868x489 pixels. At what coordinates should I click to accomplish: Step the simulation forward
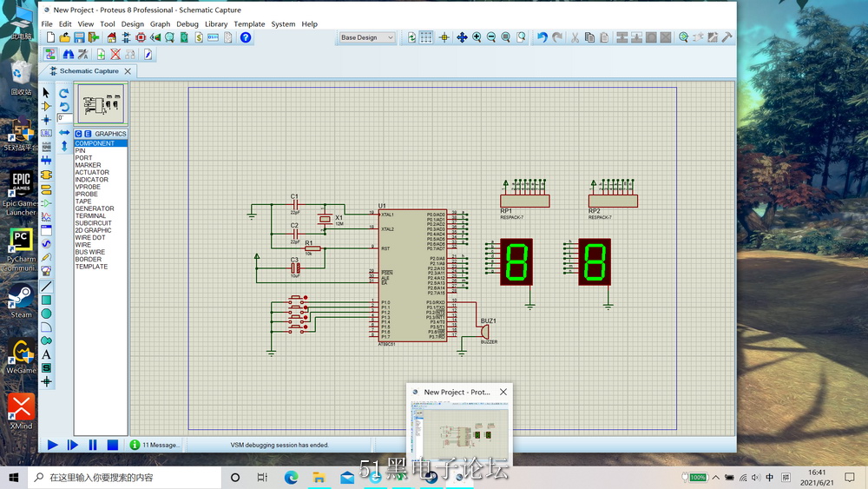click(73, 445)
